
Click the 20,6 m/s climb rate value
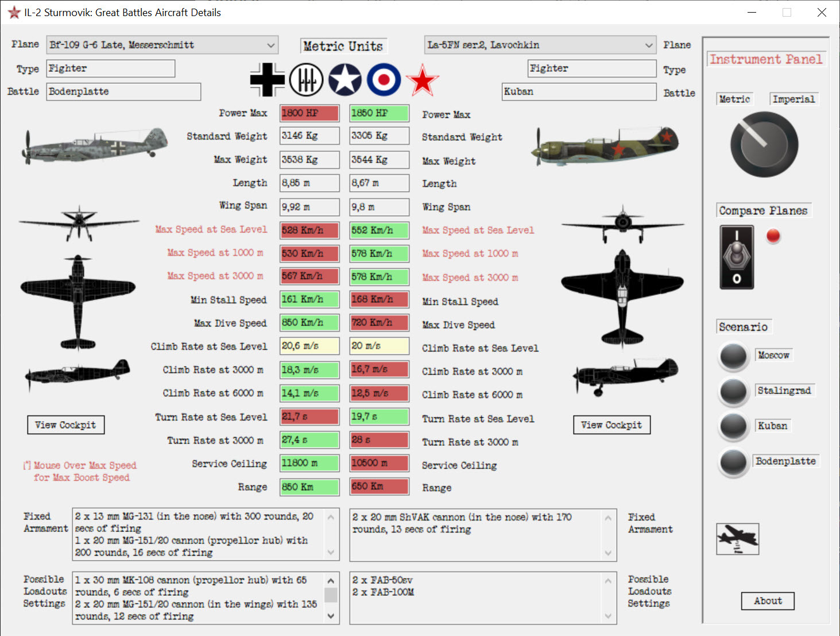click(x=310, y=346)
